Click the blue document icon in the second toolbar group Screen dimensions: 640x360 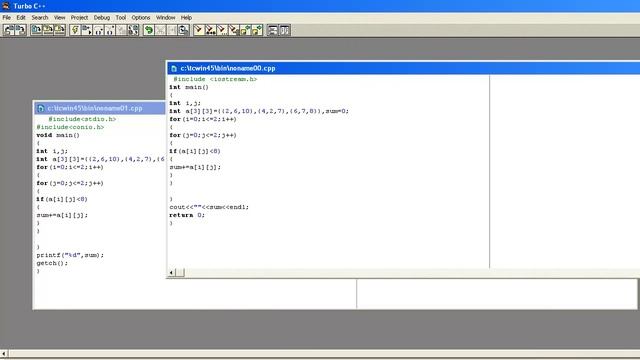tap(37, 30)
